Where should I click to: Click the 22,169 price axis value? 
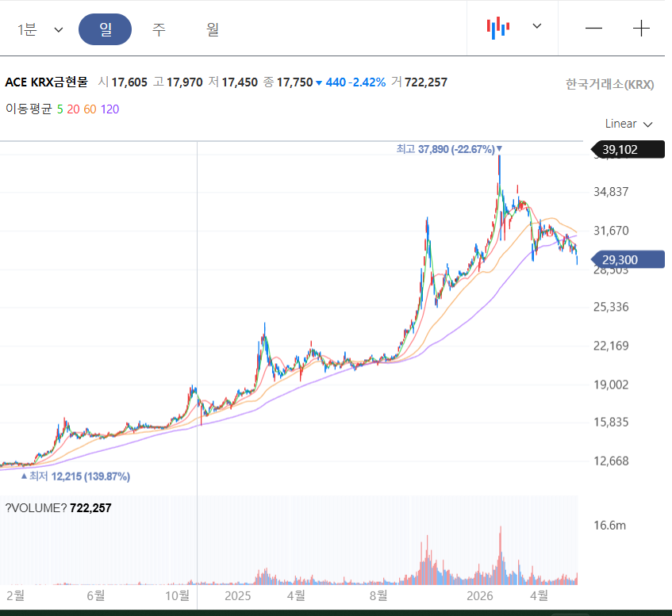tap(611, 346)
